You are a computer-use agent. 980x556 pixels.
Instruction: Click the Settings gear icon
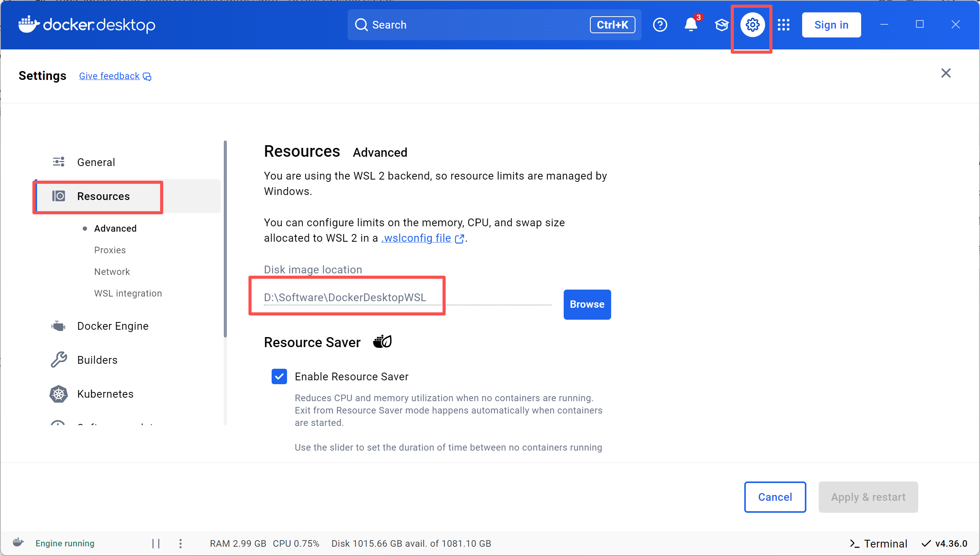click(752, 25)
